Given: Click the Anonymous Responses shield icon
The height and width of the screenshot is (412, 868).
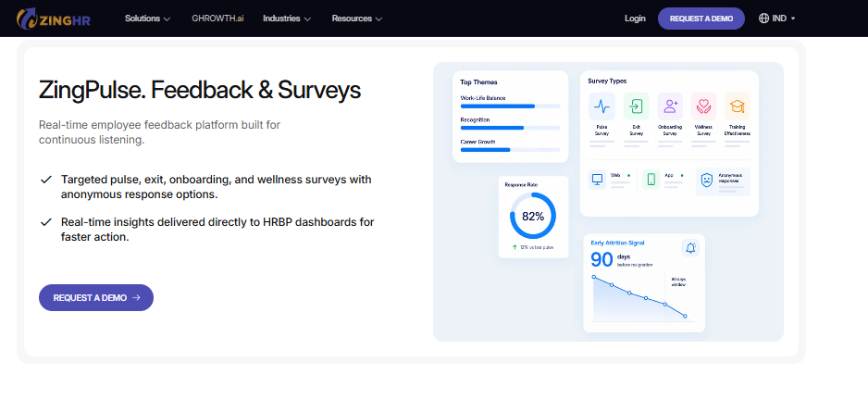Looking at the screenshot, I should [x=706, y=180].
